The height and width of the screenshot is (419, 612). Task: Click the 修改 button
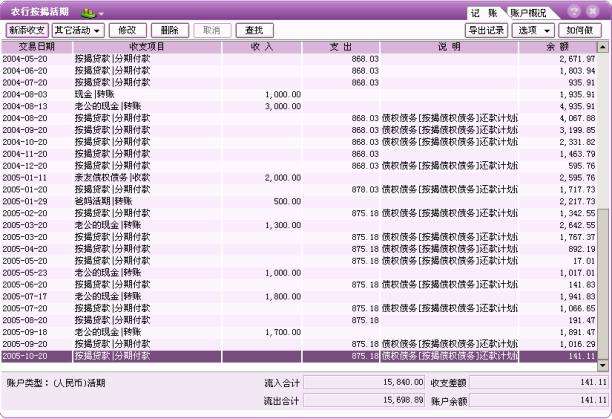tap(127, 31)
